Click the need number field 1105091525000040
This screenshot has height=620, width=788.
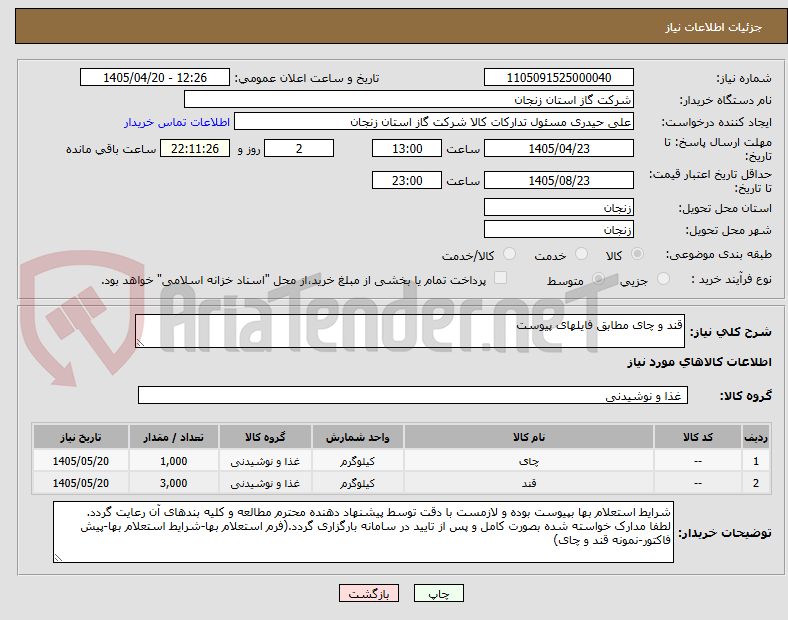pos(559,77)
